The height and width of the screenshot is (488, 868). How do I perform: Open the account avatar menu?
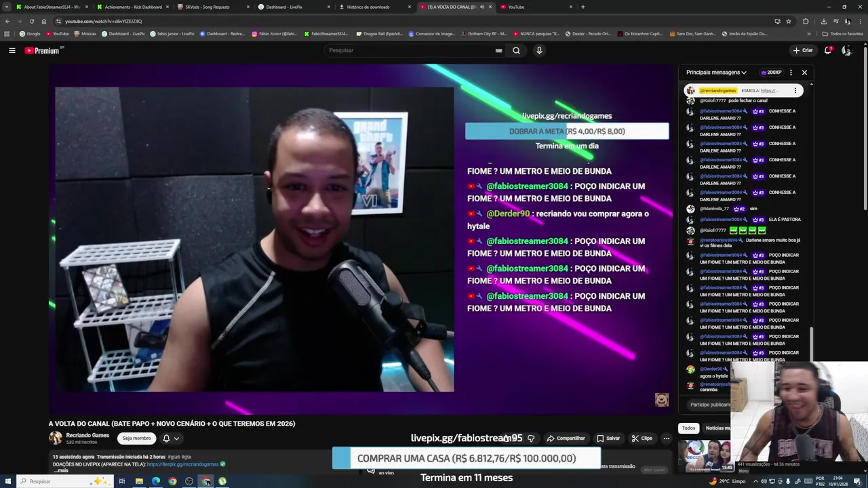846,50
